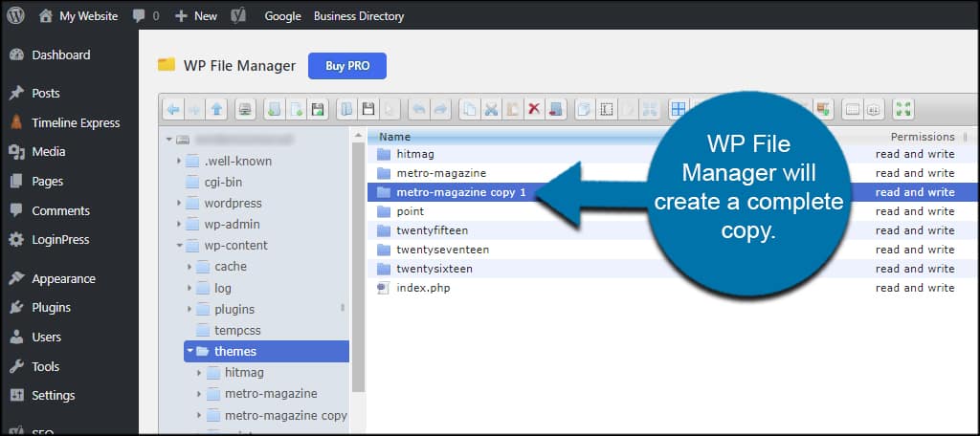Click My Website in admin bar
This screenshot has width=980, height=436.
tap(78, 16)
